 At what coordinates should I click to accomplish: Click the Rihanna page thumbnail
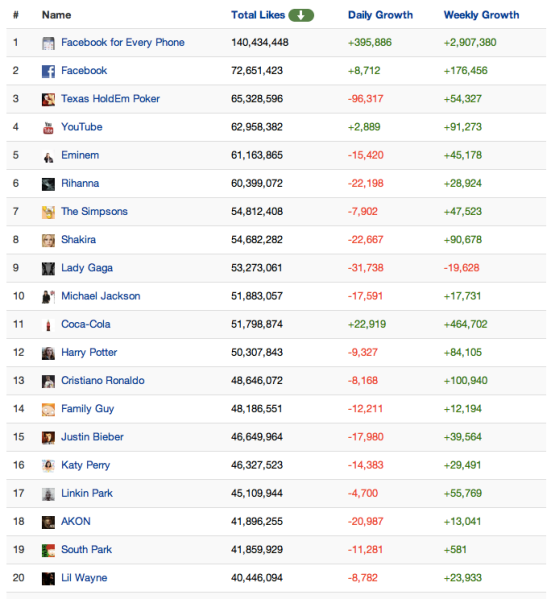(x=48, y=184)
